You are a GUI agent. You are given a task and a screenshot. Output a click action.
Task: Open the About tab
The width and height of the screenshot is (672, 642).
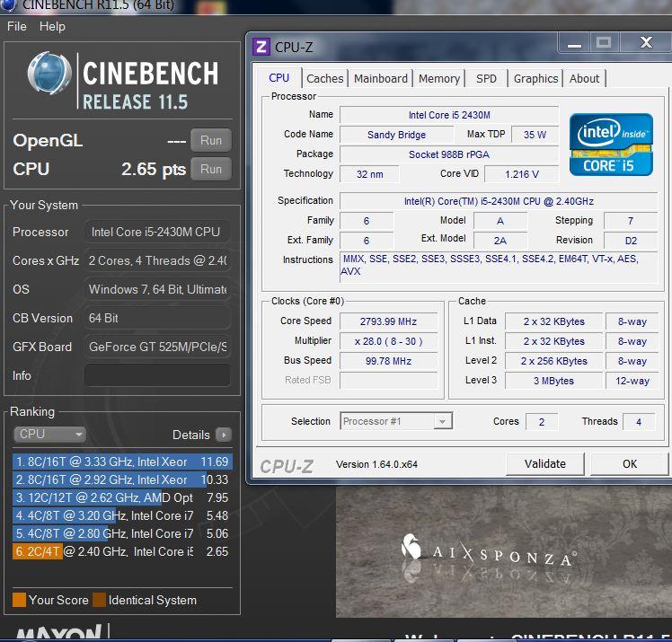[584, 79]
